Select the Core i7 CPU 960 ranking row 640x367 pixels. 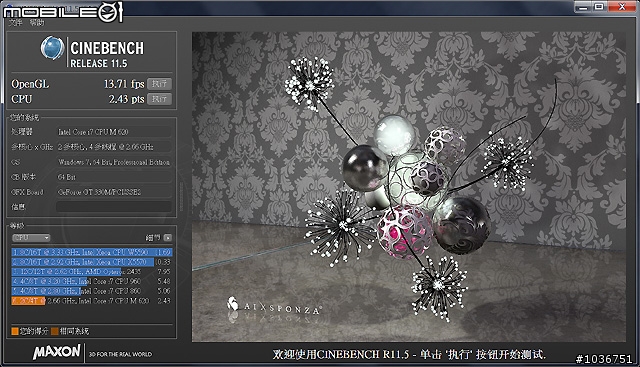coord(92,281)
